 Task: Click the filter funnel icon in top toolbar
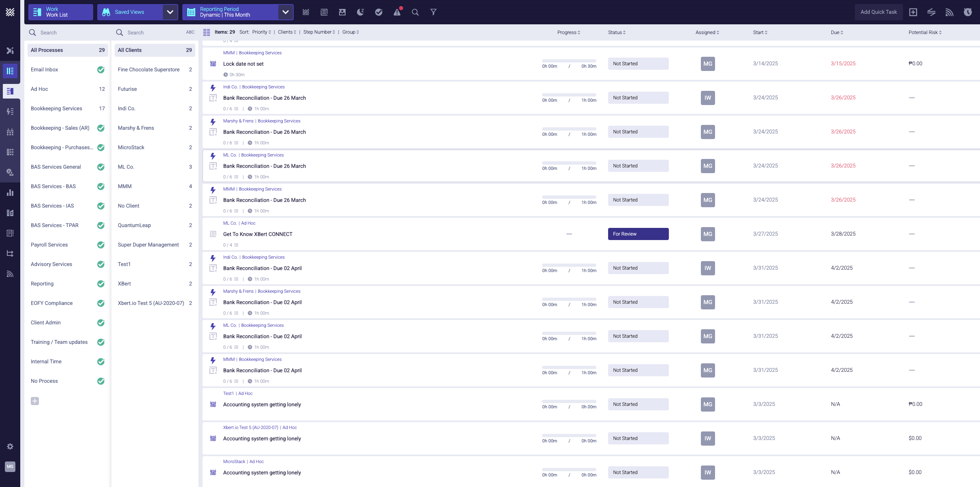tap(433, 12)
